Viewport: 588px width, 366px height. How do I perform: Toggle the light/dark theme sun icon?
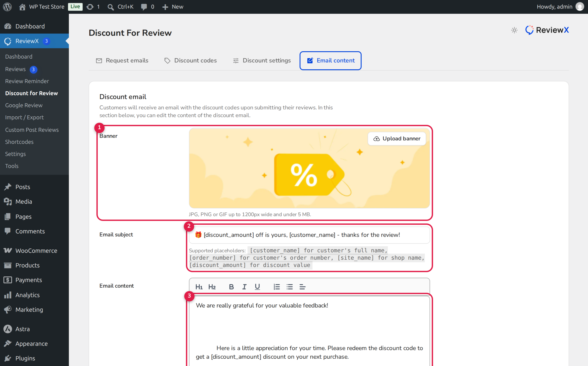514,30
